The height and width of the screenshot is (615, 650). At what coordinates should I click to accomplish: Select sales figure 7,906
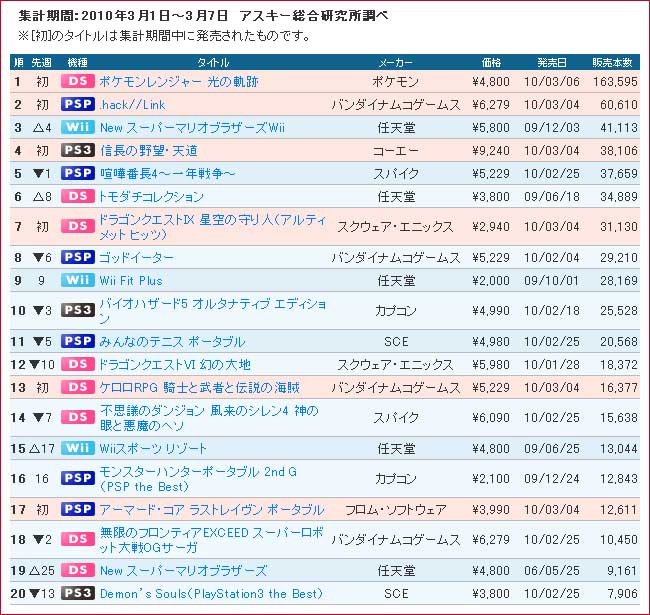point(623,593)
